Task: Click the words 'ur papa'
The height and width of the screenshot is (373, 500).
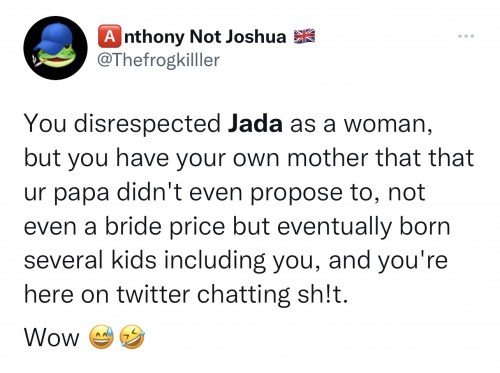Action: click(x=66, y=194)
